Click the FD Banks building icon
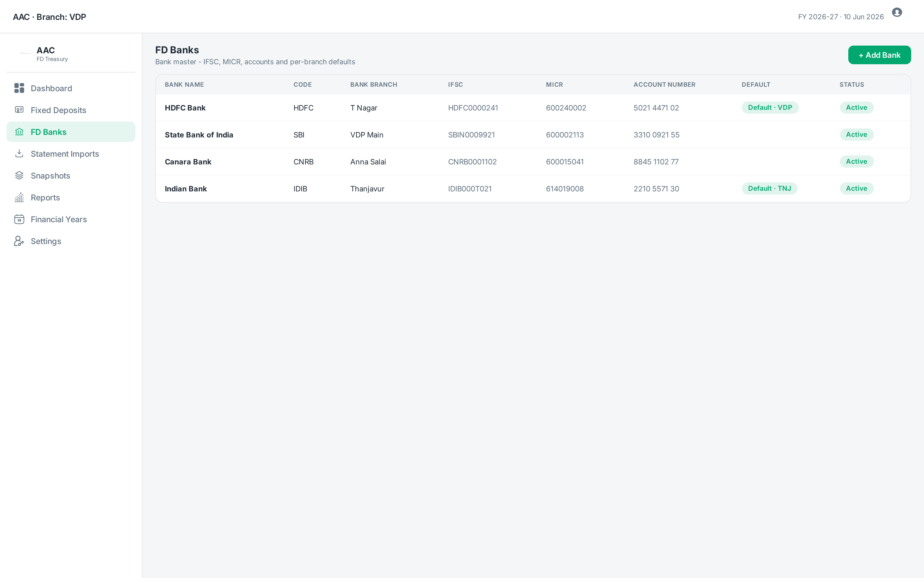The width and height of the screenshot is (924, 578). (19, 132)
